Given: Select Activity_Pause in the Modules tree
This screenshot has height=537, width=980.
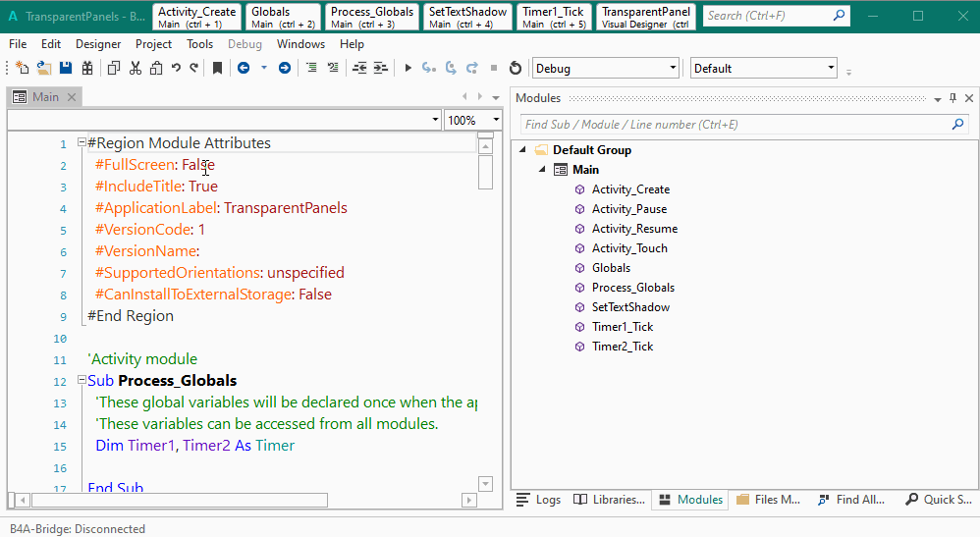Looking at the screenshot, I should pos(629,209).
